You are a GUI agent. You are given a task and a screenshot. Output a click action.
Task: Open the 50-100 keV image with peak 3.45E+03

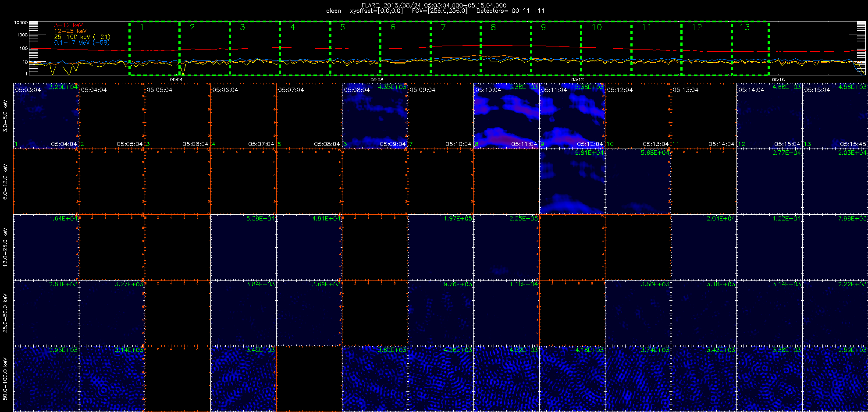[243, 379]
